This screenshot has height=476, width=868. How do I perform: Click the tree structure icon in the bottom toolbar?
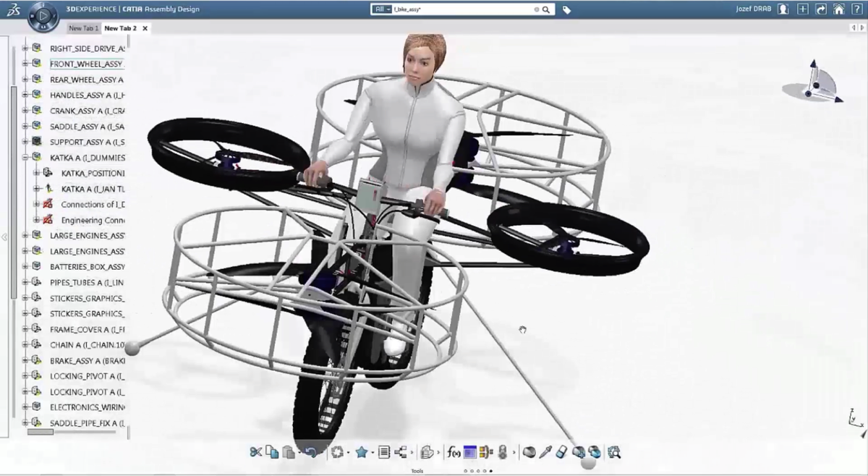coord(401,452)
